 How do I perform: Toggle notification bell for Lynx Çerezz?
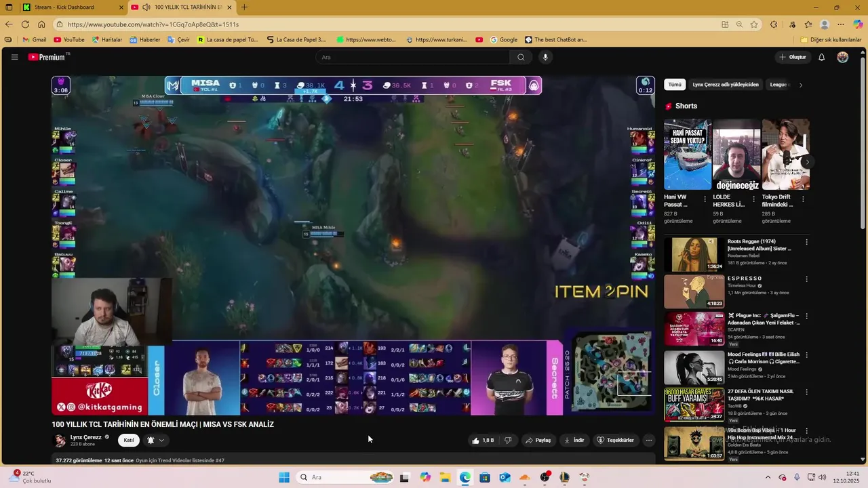pyautogui.click(x=151, y=440)
